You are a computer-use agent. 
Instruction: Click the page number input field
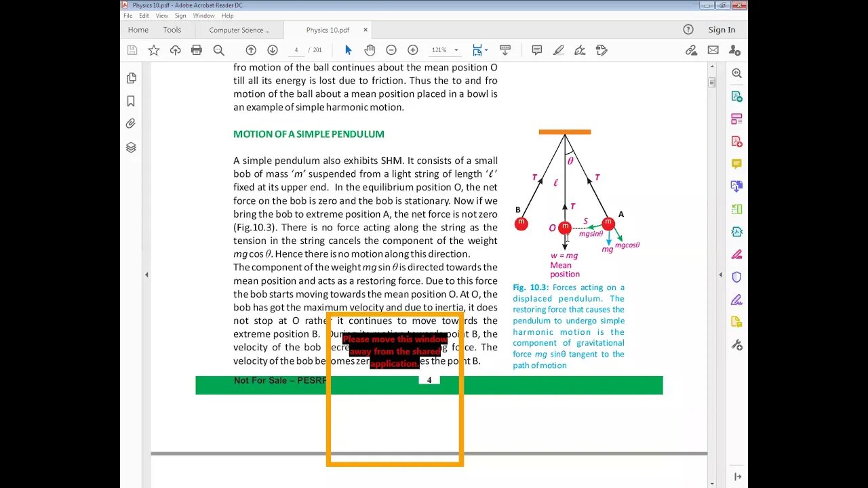(x=297, y=50)
